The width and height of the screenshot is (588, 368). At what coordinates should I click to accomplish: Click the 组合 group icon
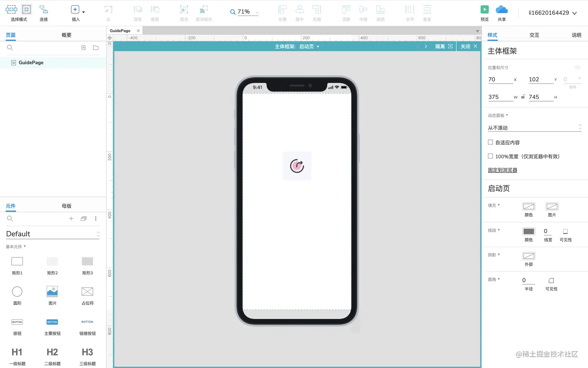[x=184, y=9]
